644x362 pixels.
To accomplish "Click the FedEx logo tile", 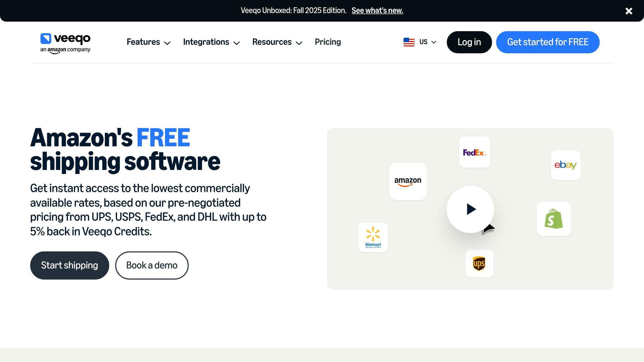I will (x=475, y=152).
